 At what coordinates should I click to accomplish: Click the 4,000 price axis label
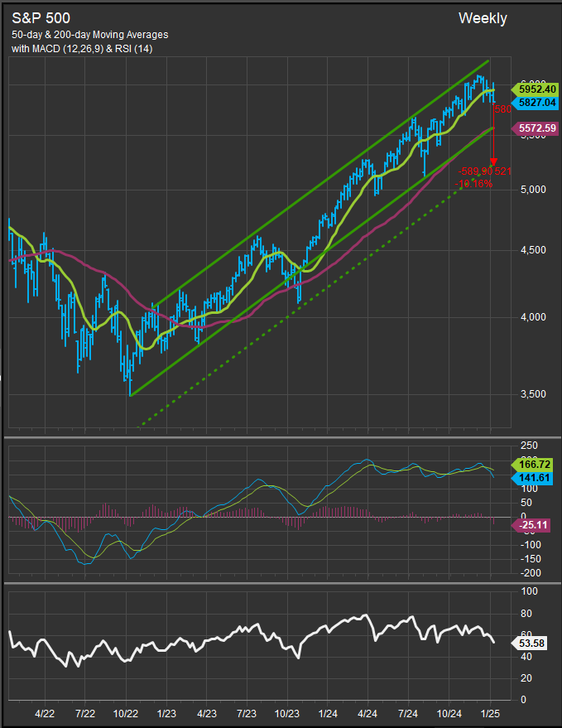coord(533,317)
